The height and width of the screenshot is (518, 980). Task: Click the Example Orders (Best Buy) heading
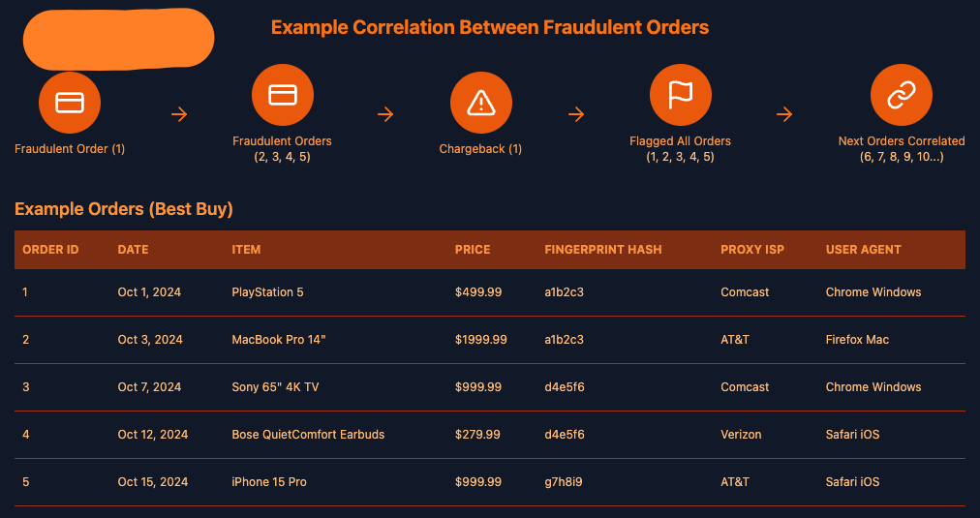(124, 209)
